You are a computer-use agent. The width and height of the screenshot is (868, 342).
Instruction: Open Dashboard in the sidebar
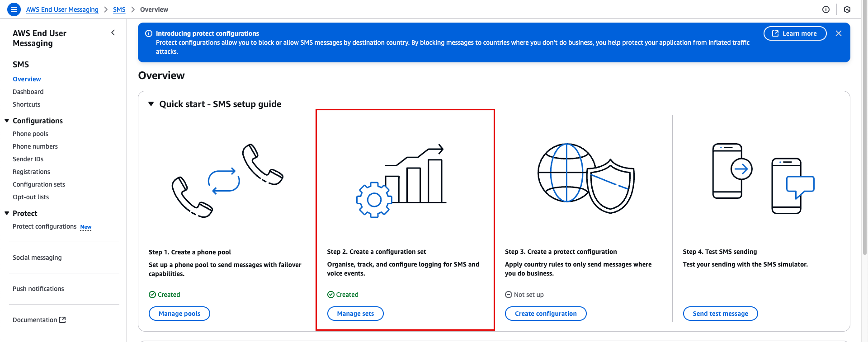pos(28,92)
